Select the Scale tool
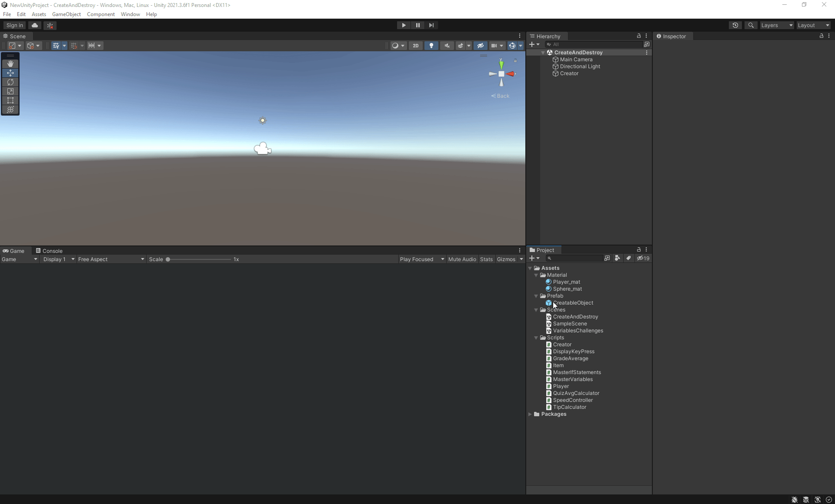The height and width of the screenshot is (504, 835). tap(10, 91)
